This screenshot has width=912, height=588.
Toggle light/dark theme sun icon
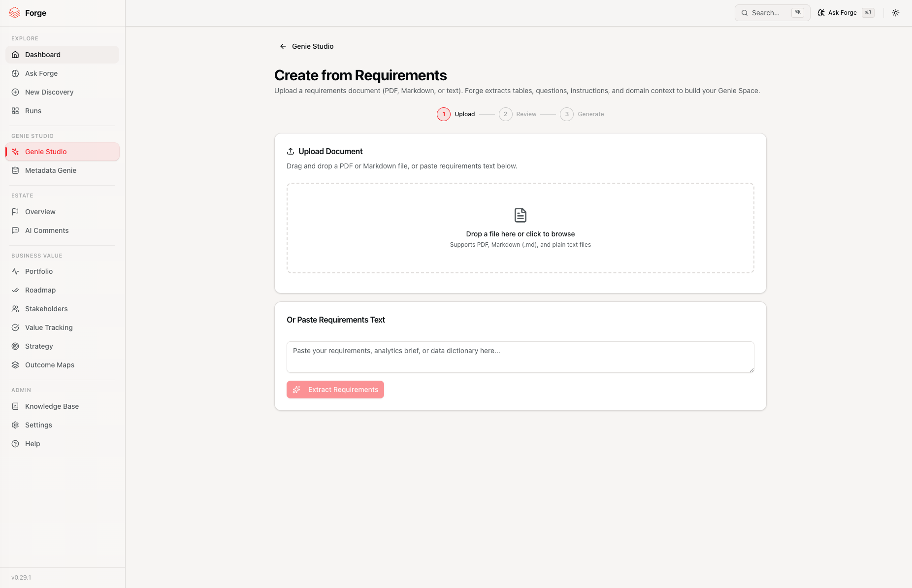[x=896, y=13]
